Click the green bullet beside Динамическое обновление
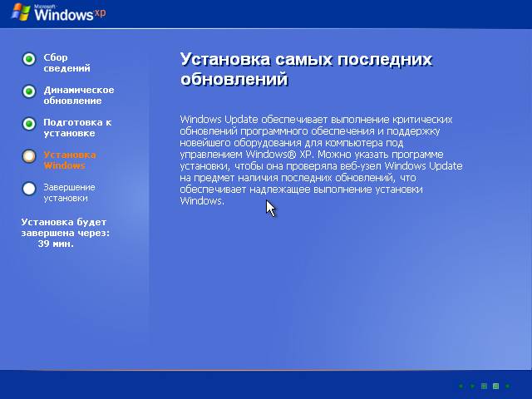This screenshot has height=399, width=532. (29, 91)
